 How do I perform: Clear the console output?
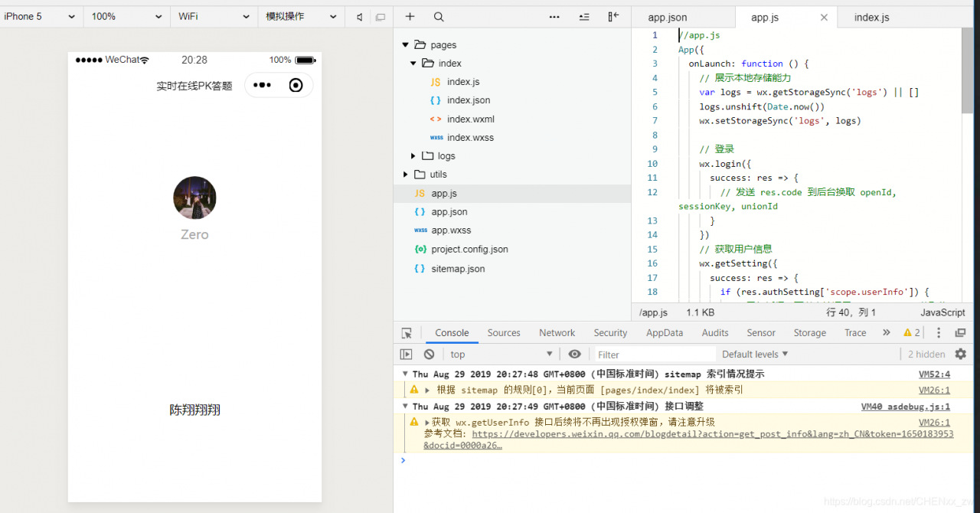point(430,355)
